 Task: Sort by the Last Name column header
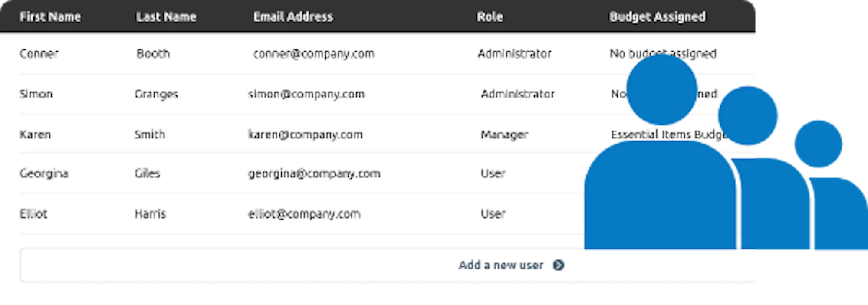166,17
